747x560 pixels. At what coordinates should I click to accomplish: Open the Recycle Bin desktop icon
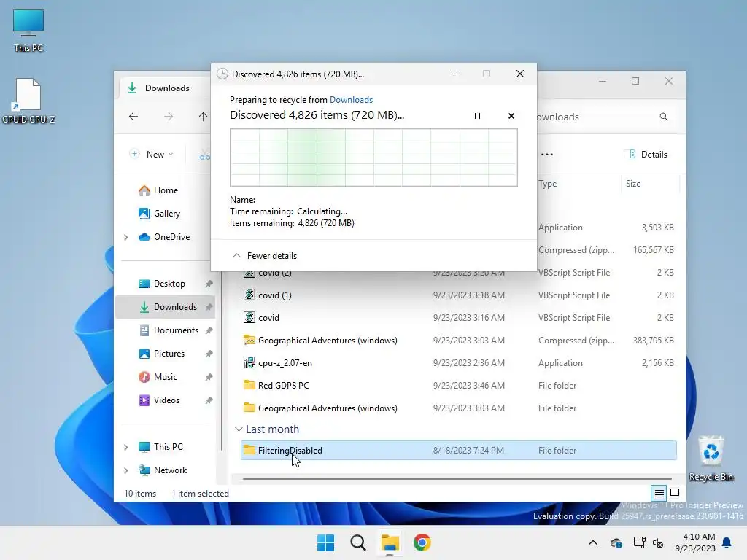click(x=711, y=459)
